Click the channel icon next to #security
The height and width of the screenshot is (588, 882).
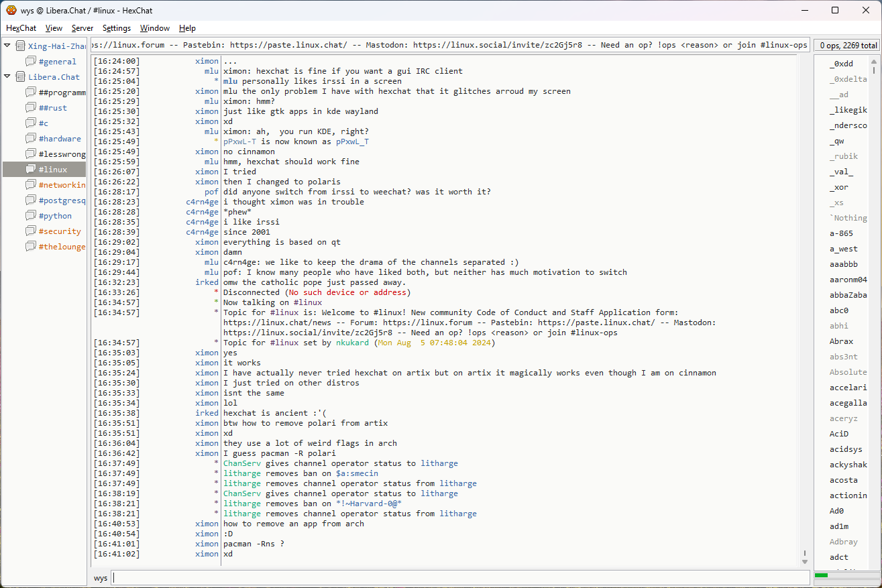coord(31,231)
